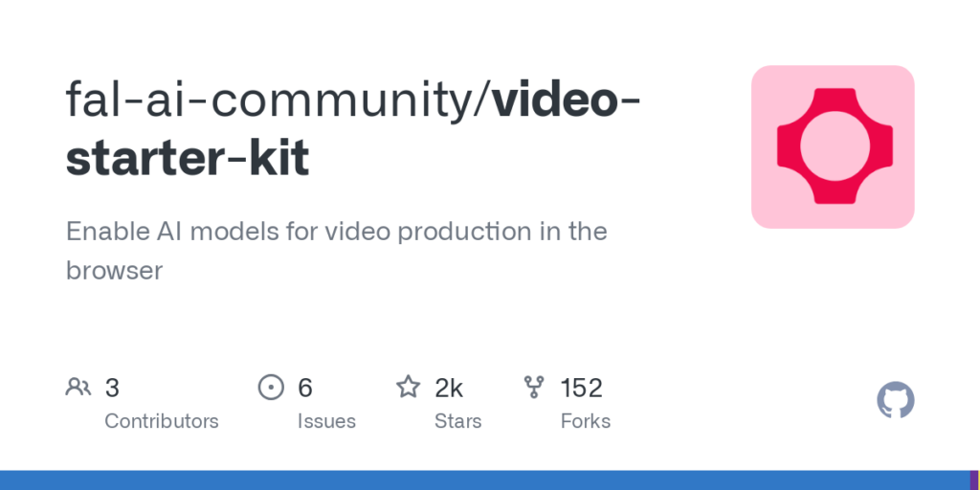The width and height of the screenshot is (980, 490).
Task: Open the video-starter-kit repository name
Action: [x=353, y=129]
